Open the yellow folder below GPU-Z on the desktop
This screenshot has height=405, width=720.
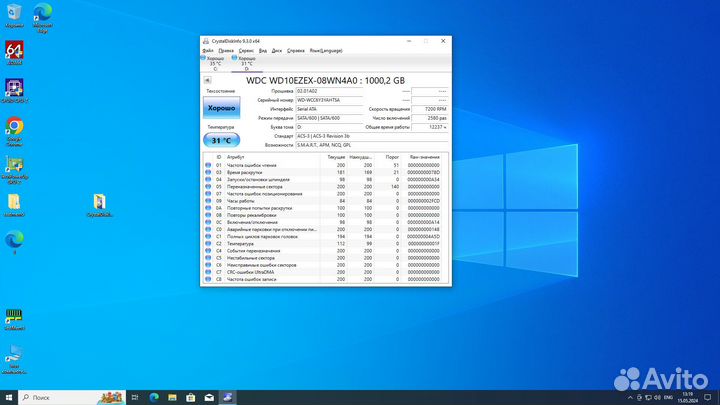[x=14, y=205]
